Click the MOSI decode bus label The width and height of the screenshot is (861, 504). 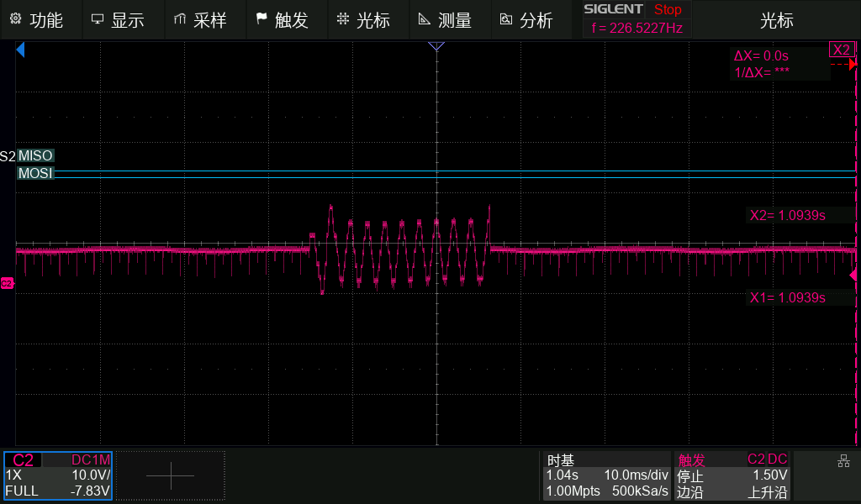point(35,173)
